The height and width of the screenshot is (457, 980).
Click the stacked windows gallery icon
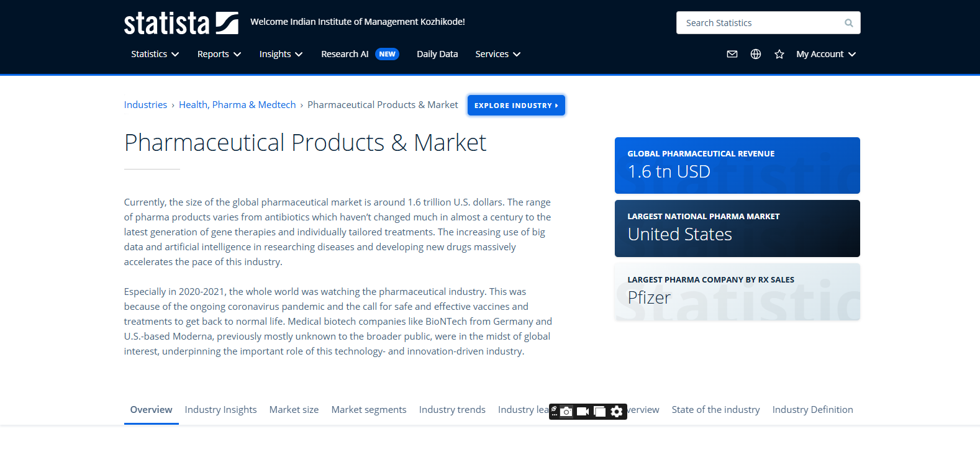pyautogui.click(x=599, y=412)
